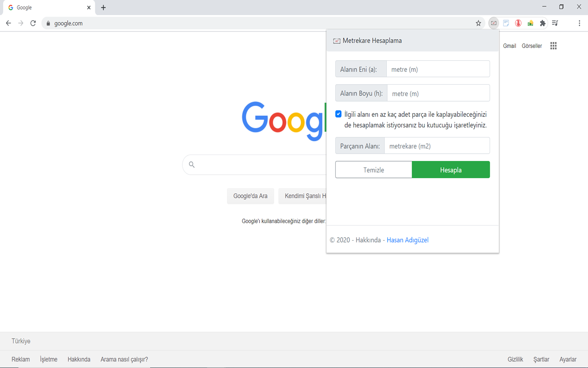Screen dimensions: 588x368
Task: Restore down the Chrome window
Action: (561, 7)
